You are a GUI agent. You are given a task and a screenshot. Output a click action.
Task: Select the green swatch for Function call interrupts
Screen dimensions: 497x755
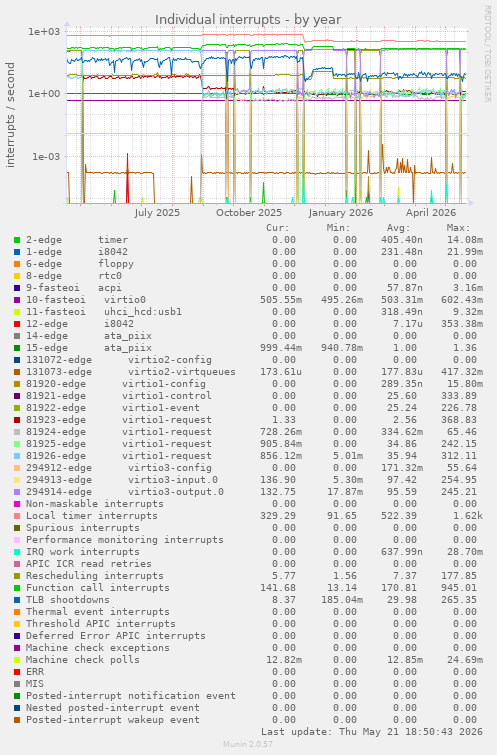click(17, 588)
